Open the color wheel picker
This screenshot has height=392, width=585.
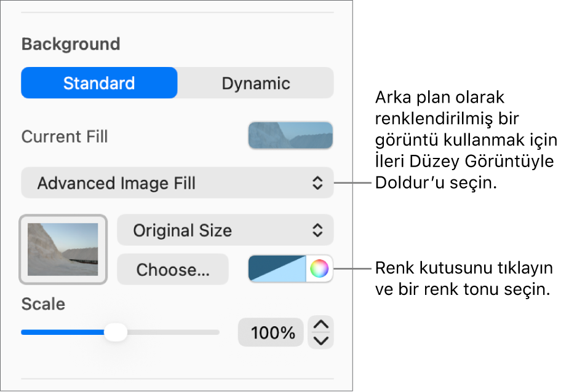319,269
